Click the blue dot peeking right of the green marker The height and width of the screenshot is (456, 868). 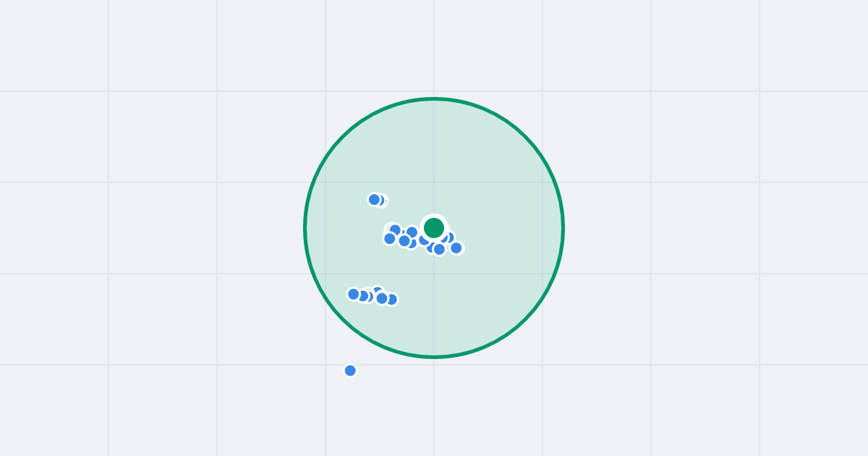pos(451,237)
